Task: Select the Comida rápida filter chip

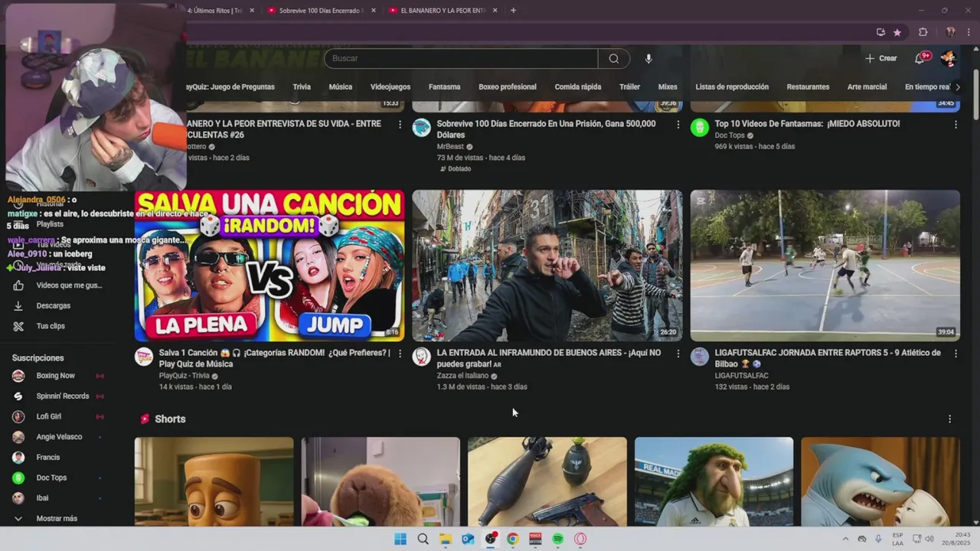Action: [578, 86]
